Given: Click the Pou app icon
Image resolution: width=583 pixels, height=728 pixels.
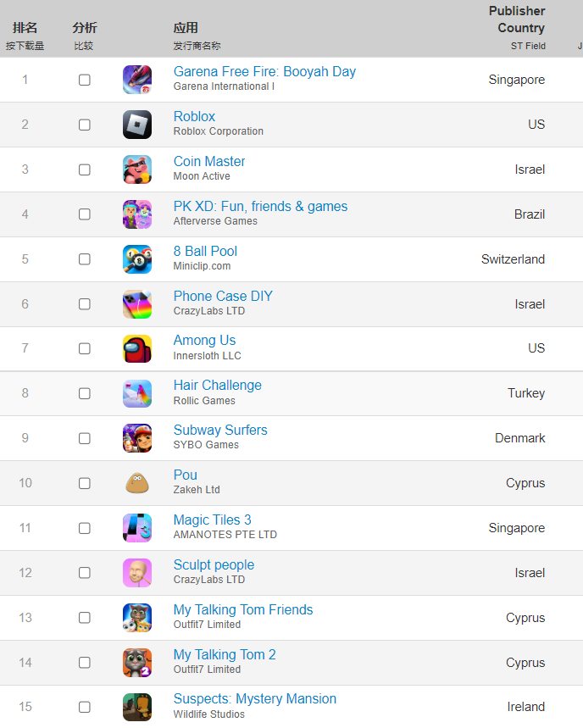Looking at the screenshot, I should (137, 483).
